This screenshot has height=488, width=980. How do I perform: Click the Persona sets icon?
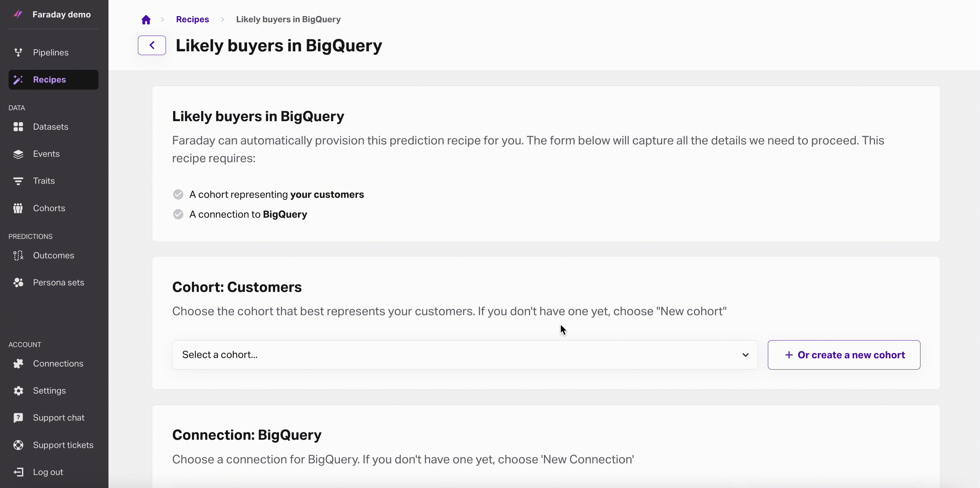tap(18, 283)
